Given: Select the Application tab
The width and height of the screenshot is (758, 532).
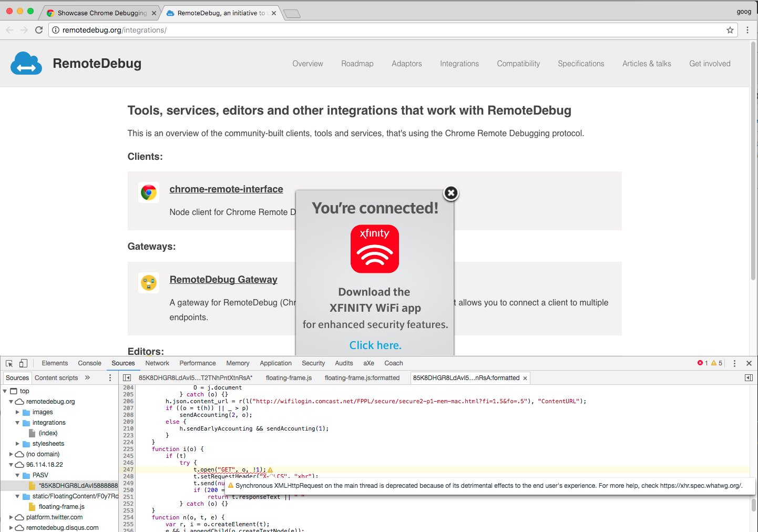Looking at the screenshot, I should [x=275, y=363].
